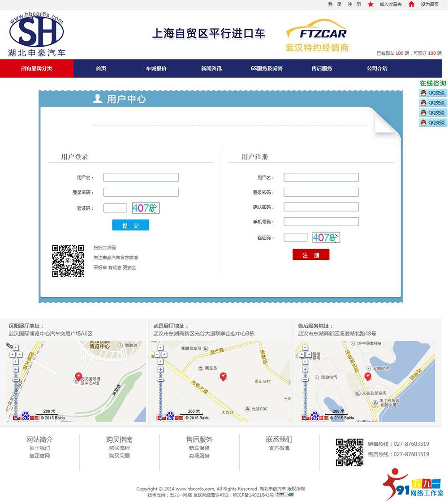Viewport: 448px width, 504px height.
Task: Click the login 用户名 input field
Action: [141, 177]
